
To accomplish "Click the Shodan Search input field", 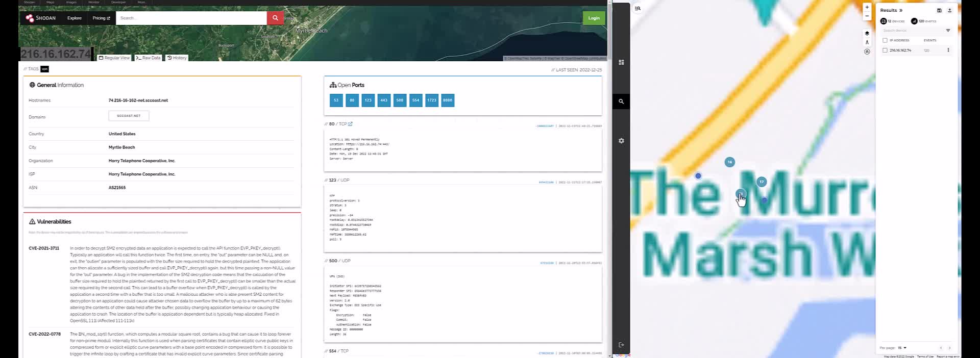I will (191, 18).
